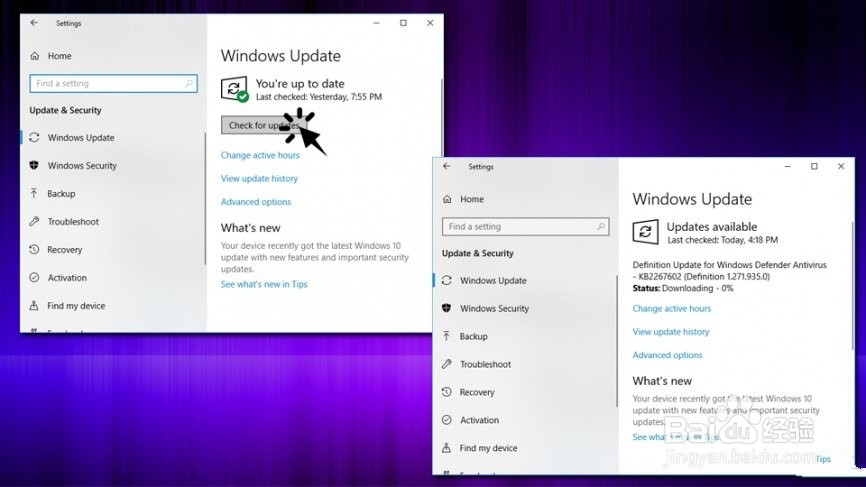
Task: Click 'Find my device' label in right window
Action: click(x=488, y=448)
